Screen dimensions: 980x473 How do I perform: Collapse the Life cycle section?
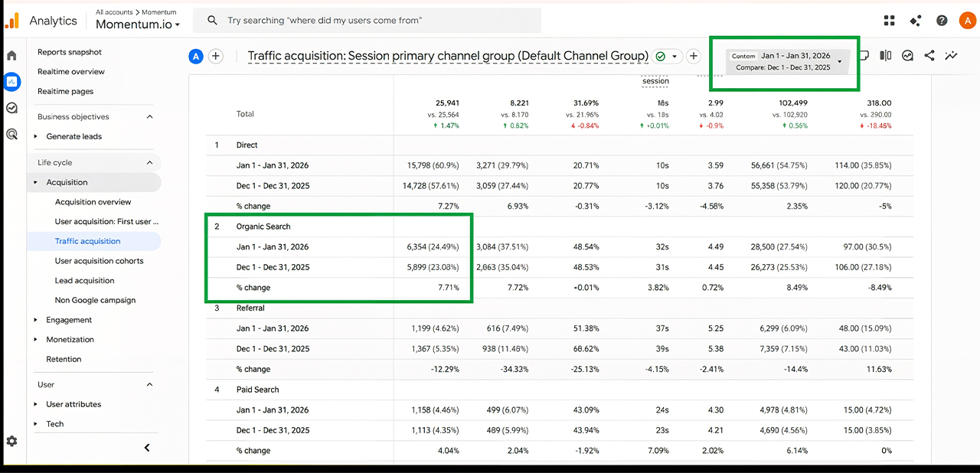149,162
